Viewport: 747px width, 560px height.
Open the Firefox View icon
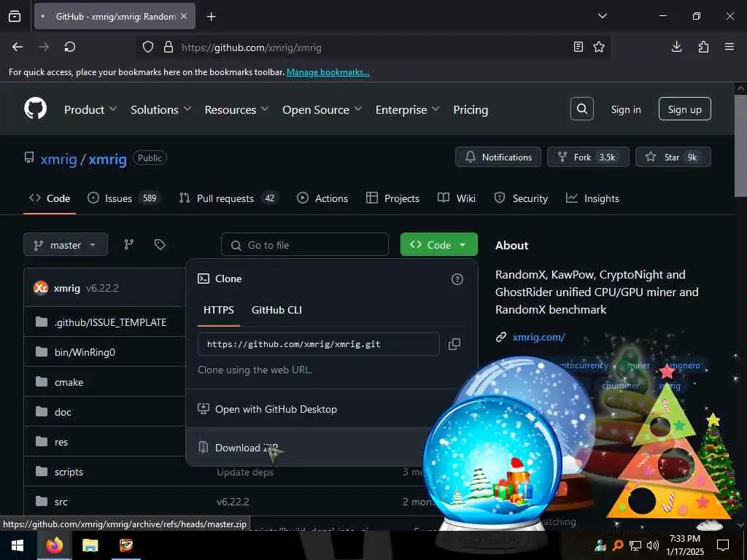[x=15, y=16]
